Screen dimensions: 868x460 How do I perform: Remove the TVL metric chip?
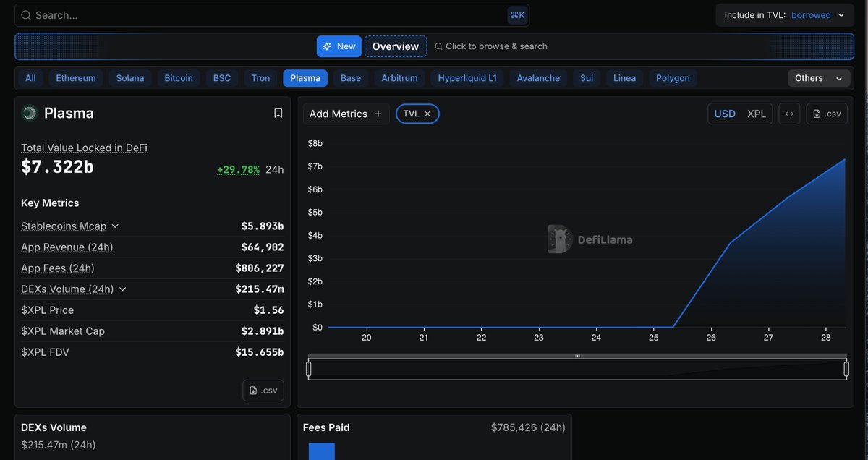(x=427, y=114)
